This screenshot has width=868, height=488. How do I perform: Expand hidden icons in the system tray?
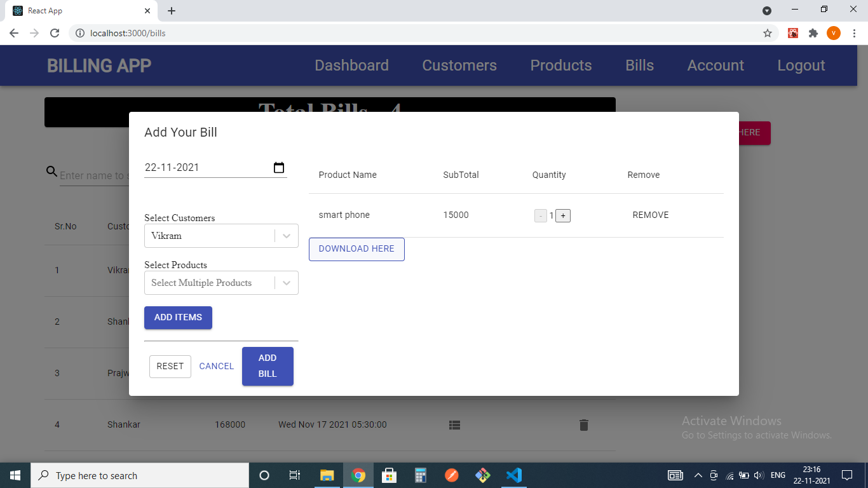[698, 475]
